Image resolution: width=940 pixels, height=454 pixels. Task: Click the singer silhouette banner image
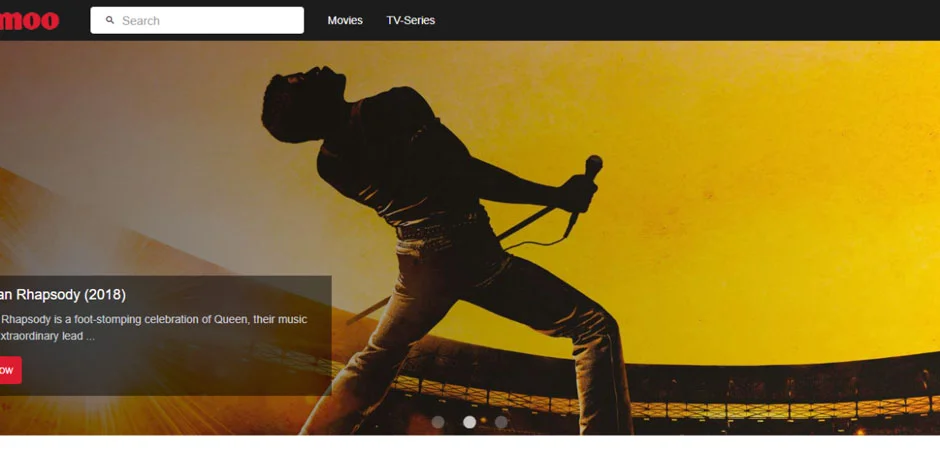470,238
